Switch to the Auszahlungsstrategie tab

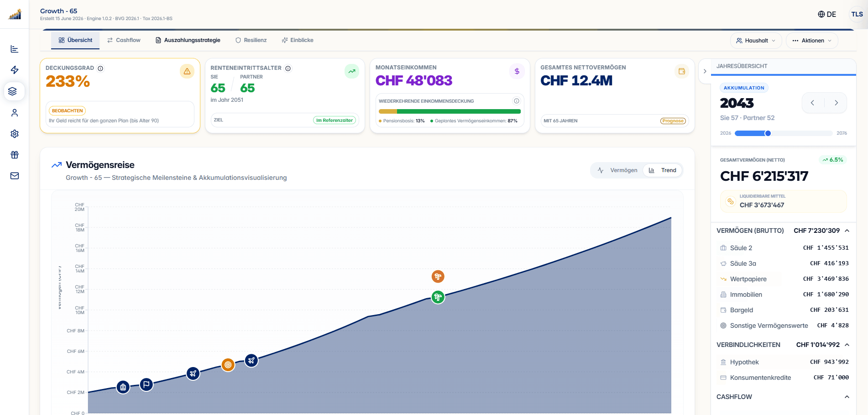point(188,40)
